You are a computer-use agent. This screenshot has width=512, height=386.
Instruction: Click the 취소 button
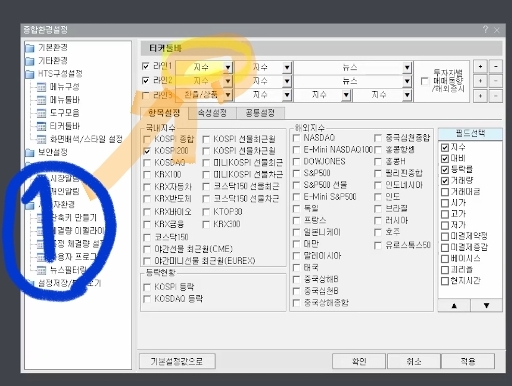[414, 361]
